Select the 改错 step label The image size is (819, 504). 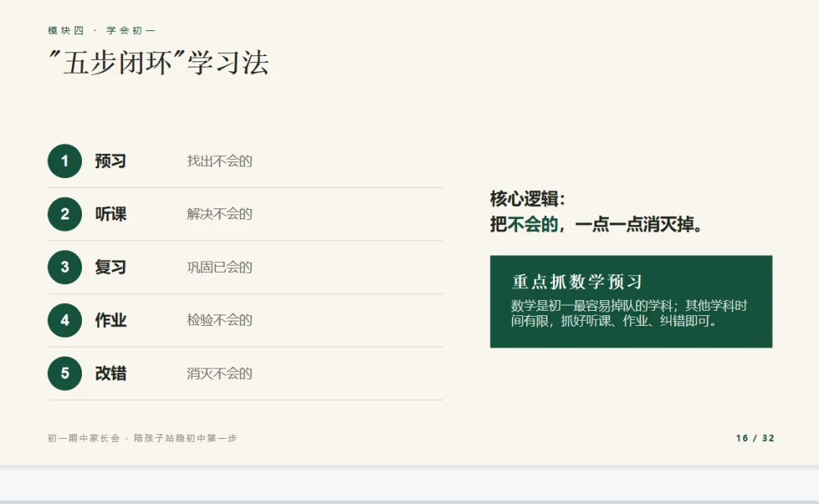click(x=111, y=374)
